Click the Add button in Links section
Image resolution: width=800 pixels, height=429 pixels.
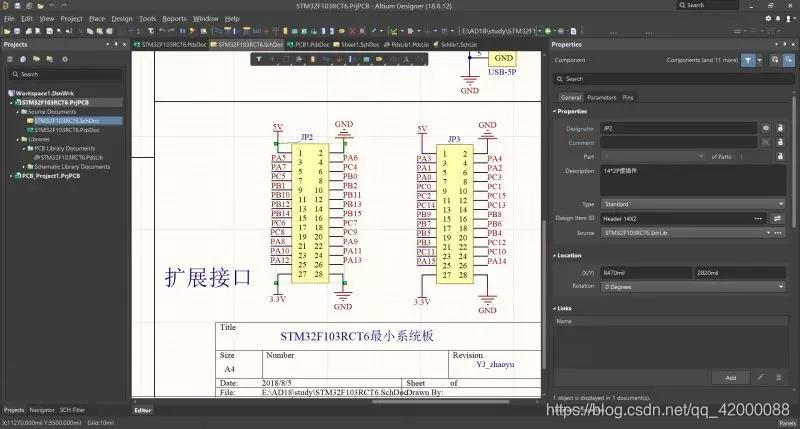click(x=731, y=377)
